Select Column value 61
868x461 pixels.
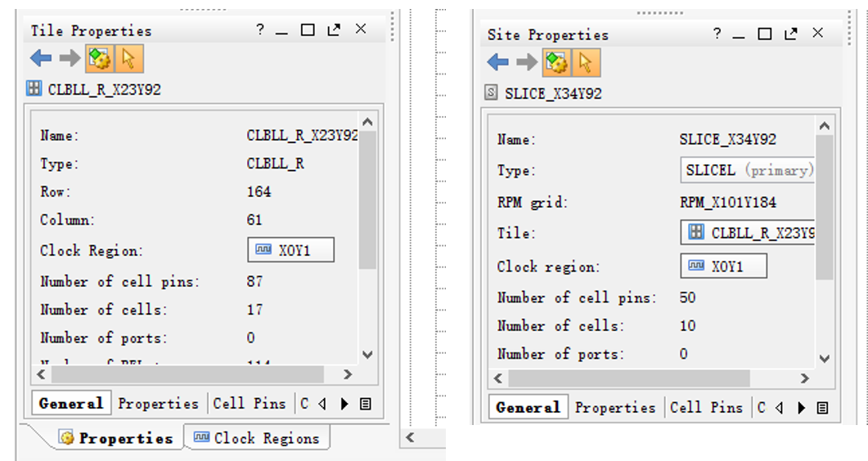point(254,220)
